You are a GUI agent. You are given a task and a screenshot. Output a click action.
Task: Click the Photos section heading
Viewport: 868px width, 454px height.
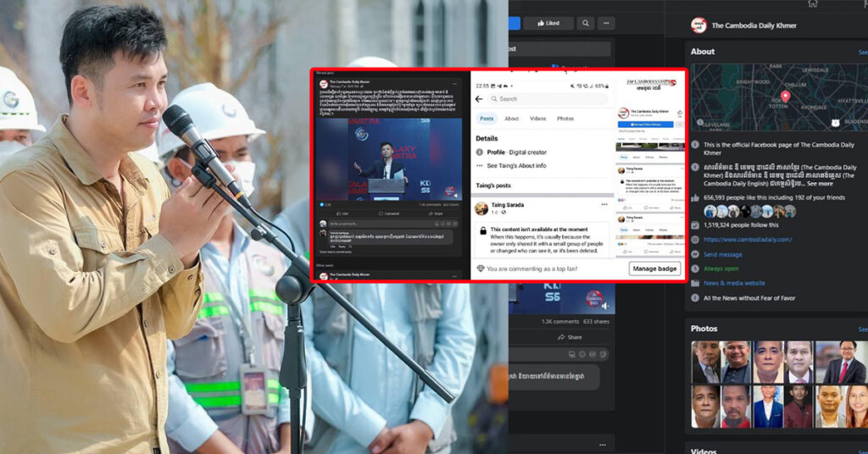(x=704, y=329)
